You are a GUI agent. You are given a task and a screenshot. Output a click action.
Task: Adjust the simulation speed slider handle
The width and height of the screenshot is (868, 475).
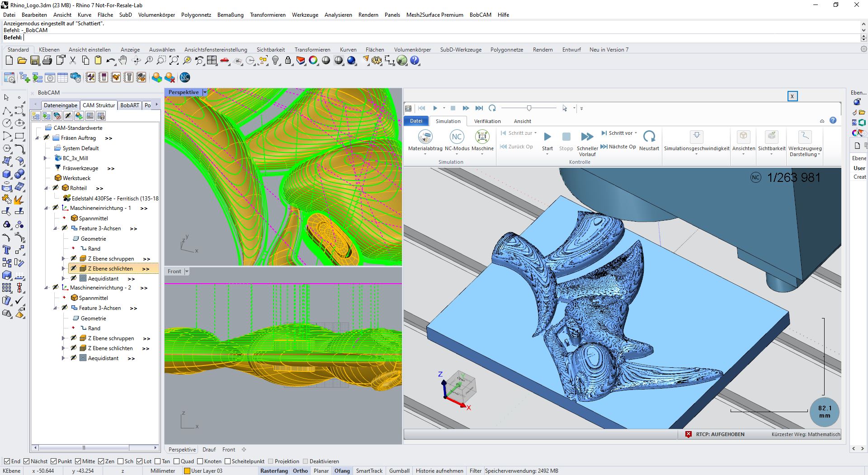tap(529, 108)
